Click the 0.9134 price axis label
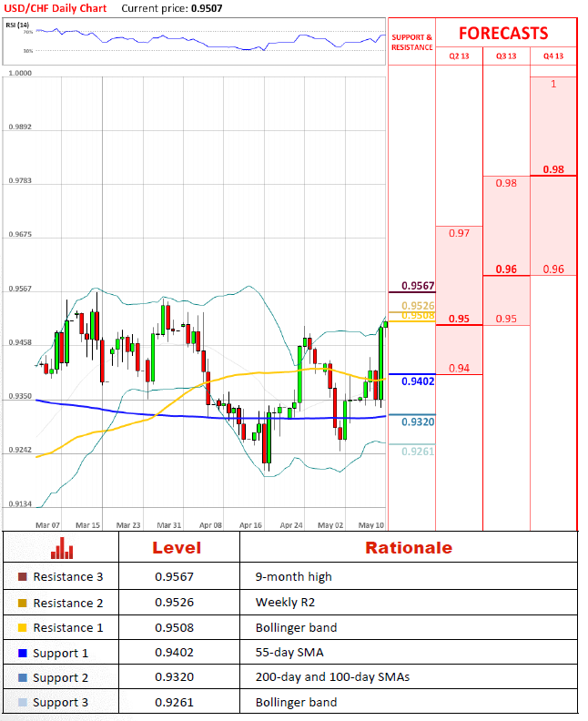This screenshot has width=588, height=721. [20, 504]
